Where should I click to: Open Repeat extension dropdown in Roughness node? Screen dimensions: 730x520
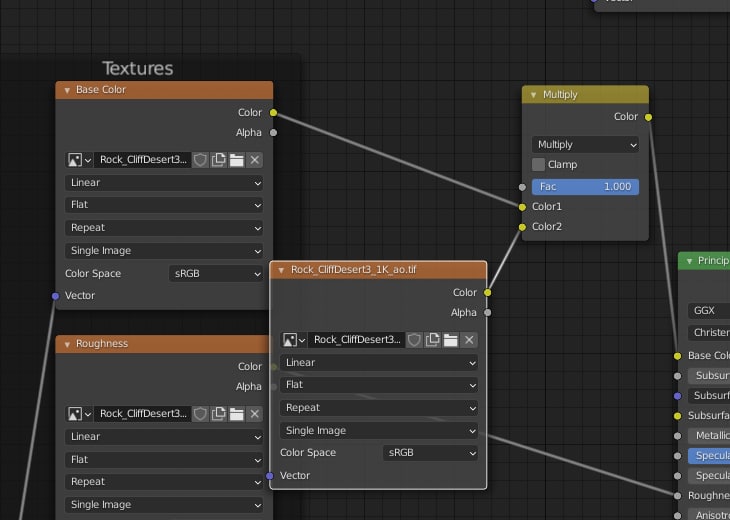click(x=164, y=482)
